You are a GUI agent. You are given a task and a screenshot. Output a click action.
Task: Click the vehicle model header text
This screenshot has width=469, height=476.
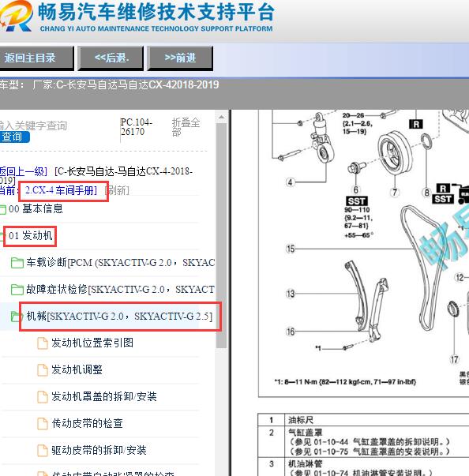[109, 84]
